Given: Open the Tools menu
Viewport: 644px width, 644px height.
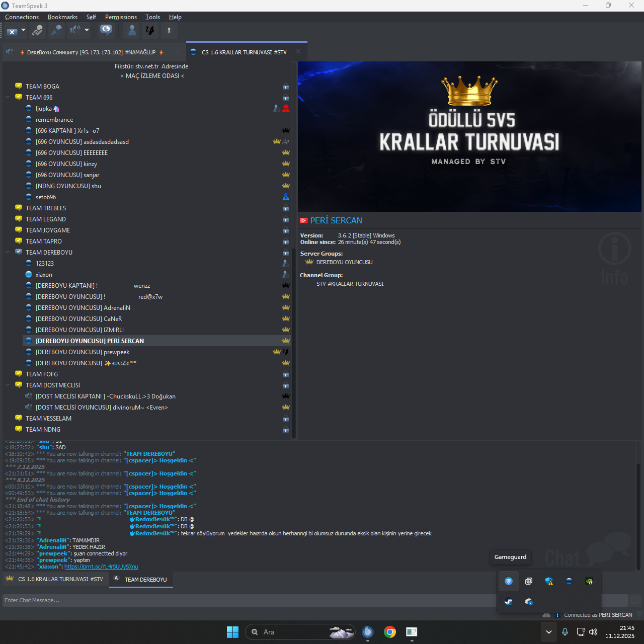Looking at the screenshot, I should click(153, 17).
